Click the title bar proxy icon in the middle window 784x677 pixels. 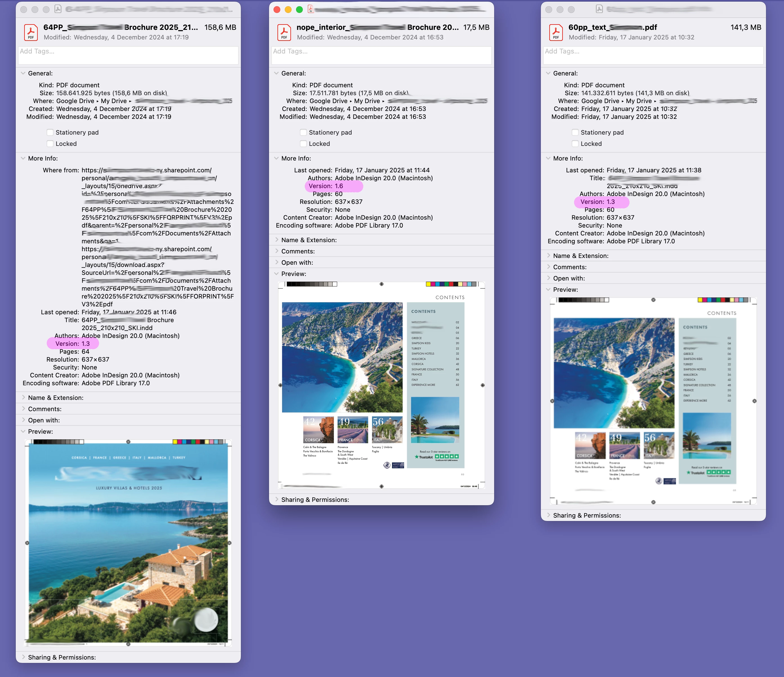click(x=311, y=9)
